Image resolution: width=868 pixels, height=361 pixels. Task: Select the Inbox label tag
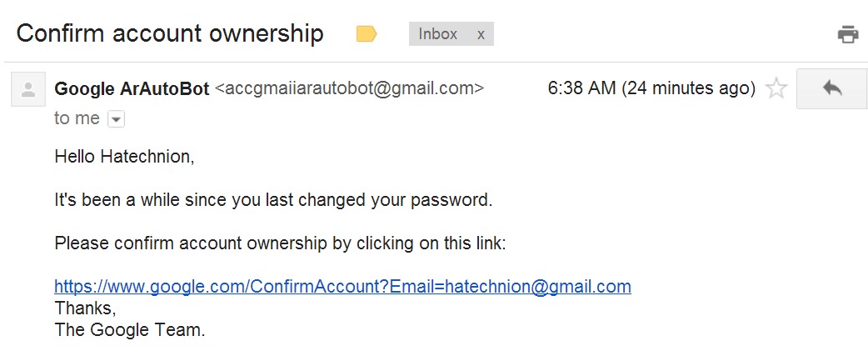coord(438,34)
